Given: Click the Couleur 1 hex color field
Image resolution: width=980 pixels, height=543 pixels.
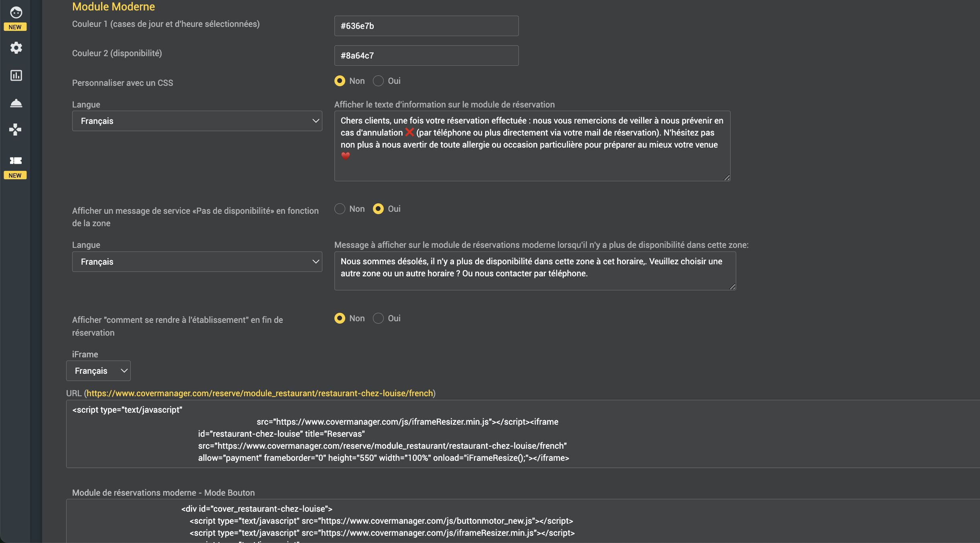Looking at the screenshot, I should click(x=426, y=26).
